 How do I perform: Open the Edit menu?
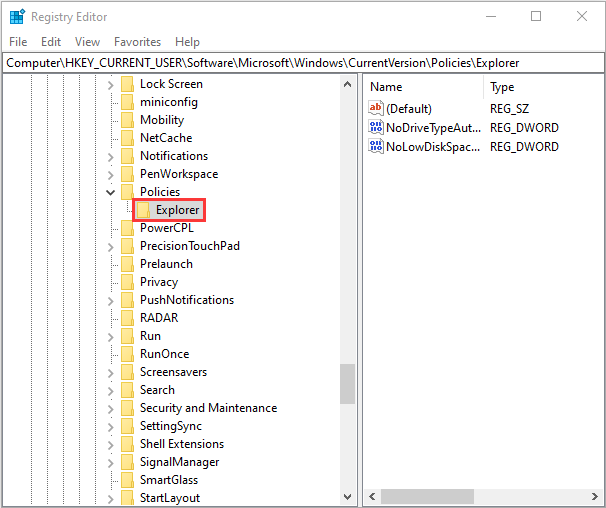[x=51, y=42]
